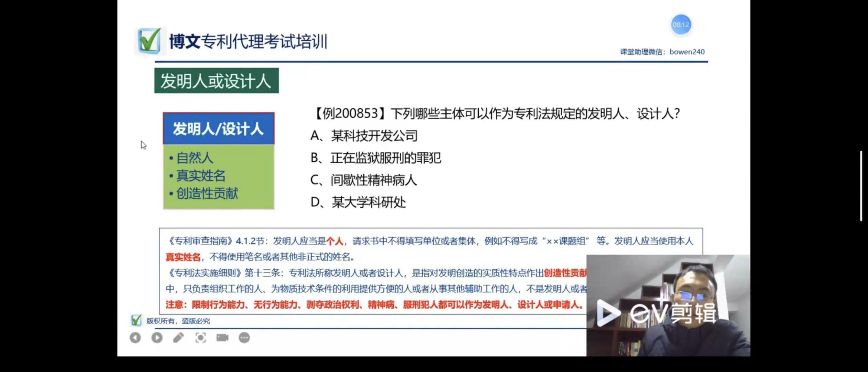Click the small checkmark beside 版权所有 footer
This screenshot has height=372, width=868.
click(136, 321)
